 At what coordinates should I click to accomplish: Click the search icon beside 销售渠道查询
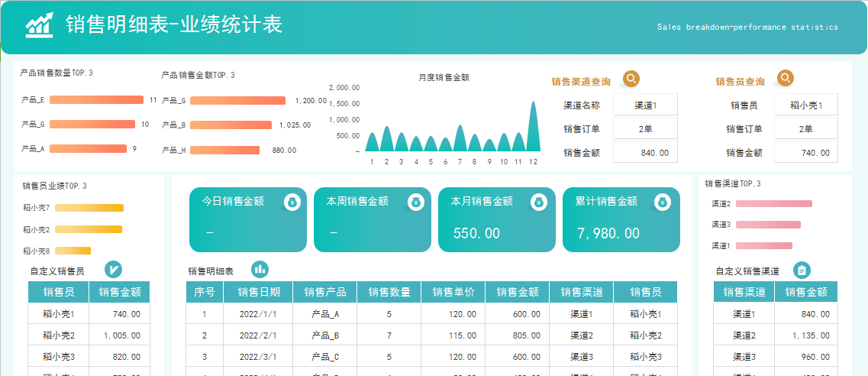(631, 79)
